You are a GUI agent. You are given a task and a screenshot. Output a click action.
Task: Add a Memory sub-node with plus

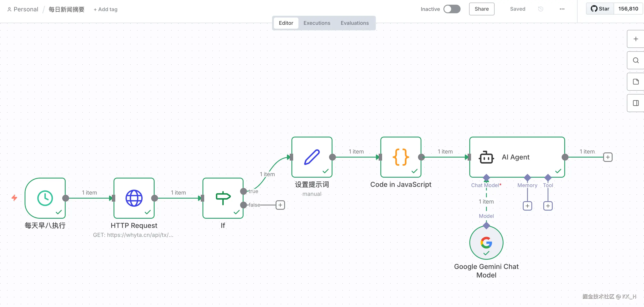pyautogui.click(x=527, y=206)
